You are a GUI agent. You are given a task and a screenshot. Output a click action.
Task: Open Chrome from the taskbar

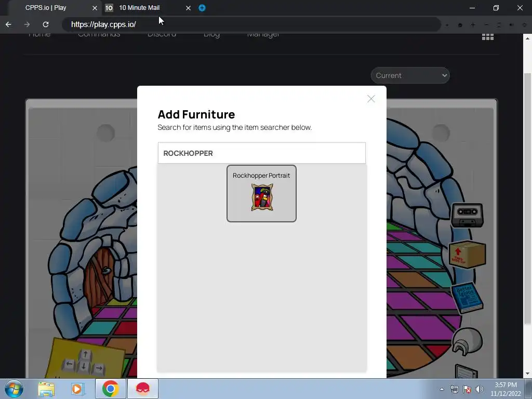coord(110,389)
